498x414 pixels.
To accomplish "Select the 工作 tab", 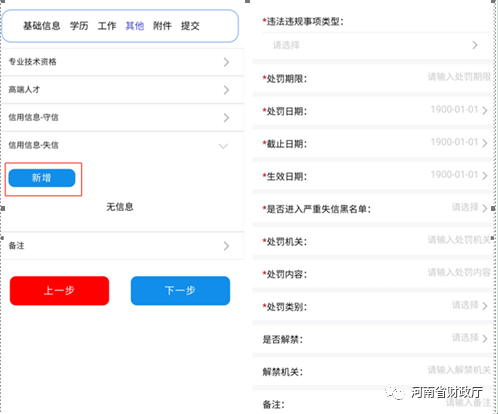I will 107,26.
